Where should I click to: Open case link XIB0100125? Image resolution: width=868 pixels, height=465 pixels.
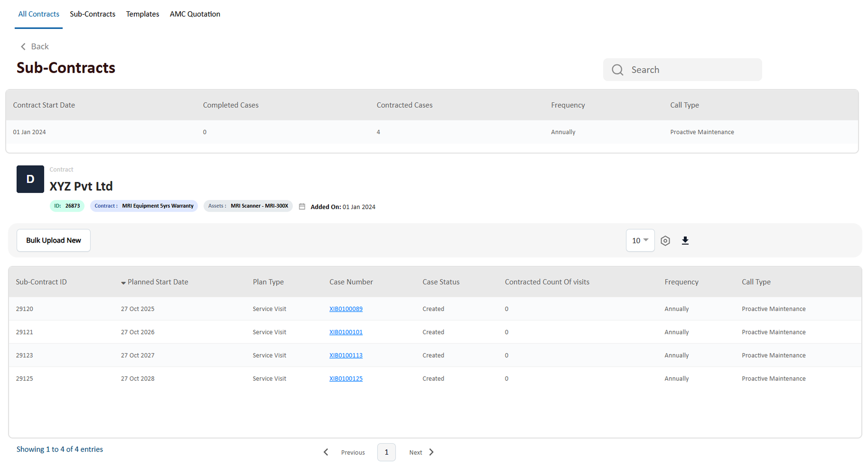[x=346, y=378]
